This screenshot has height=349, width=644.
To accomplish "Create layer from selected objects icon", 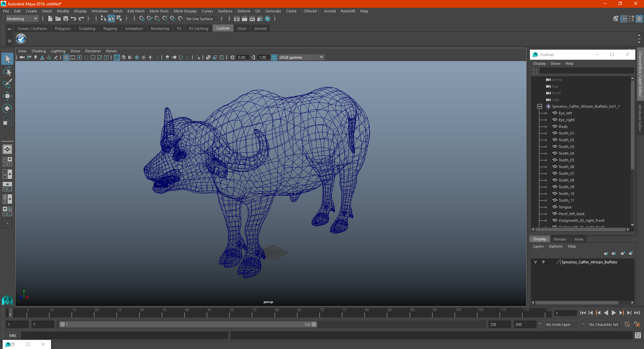I will tap(631, 253).
